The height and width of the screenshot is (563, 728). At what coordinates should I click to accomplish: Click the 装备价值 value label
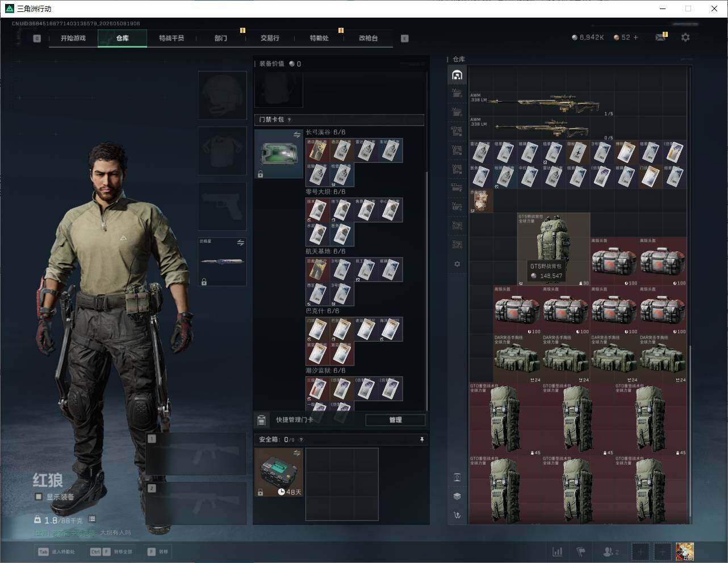tap(280, 64)
